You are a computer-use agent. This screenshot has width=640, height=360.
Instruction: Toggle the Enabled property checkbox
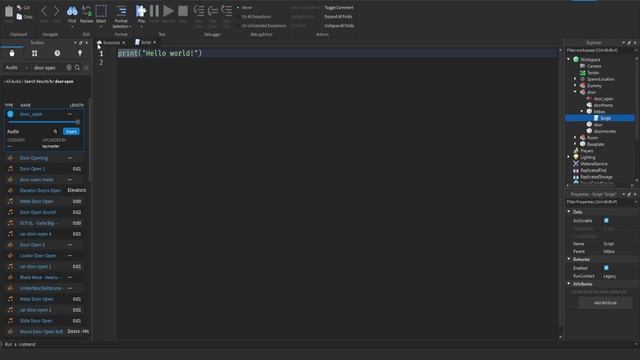tap(606, 268)
